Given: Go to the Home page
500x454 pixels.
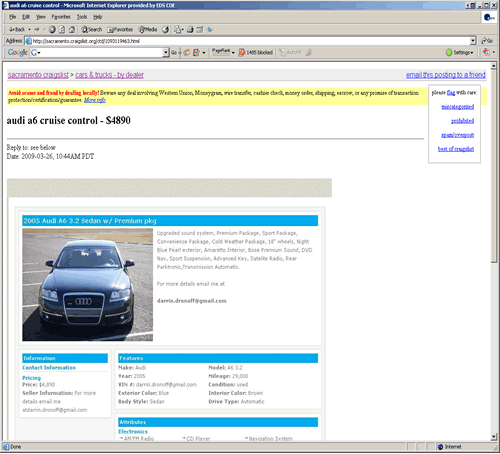Looking at the screenshot, I should [72, 30].
